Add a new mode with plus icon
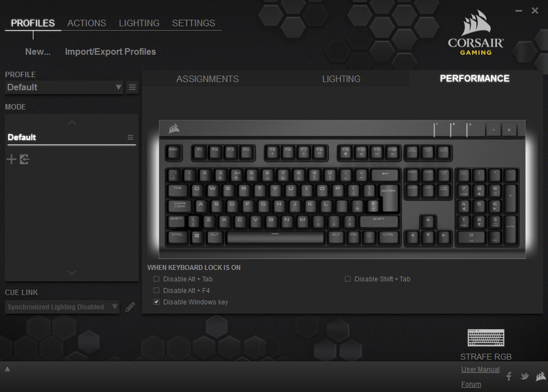 click(x=12, y=159)
